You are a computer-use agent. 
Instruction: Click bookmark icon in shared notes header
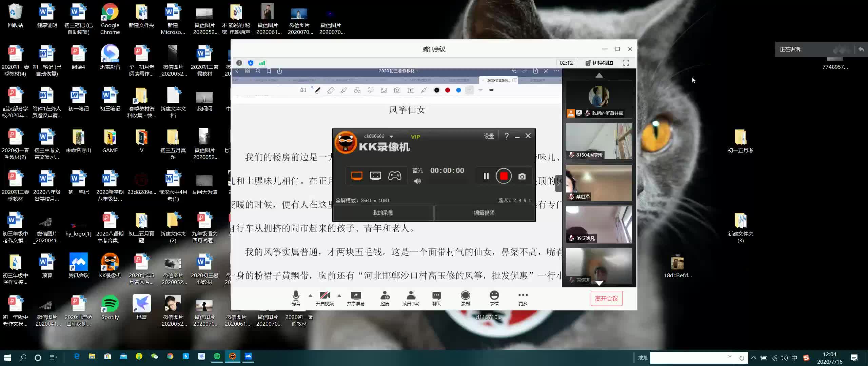269,71
